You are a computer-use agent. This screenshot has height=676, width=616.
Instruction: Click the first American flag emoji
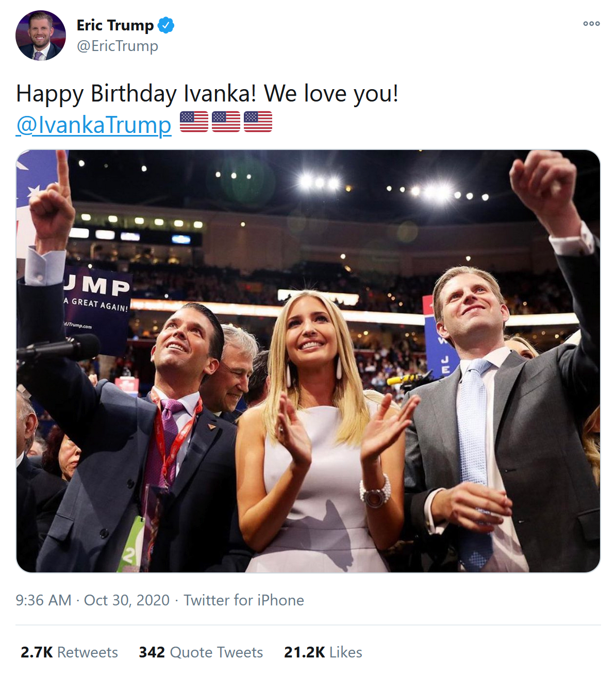[x=194, y=122]
